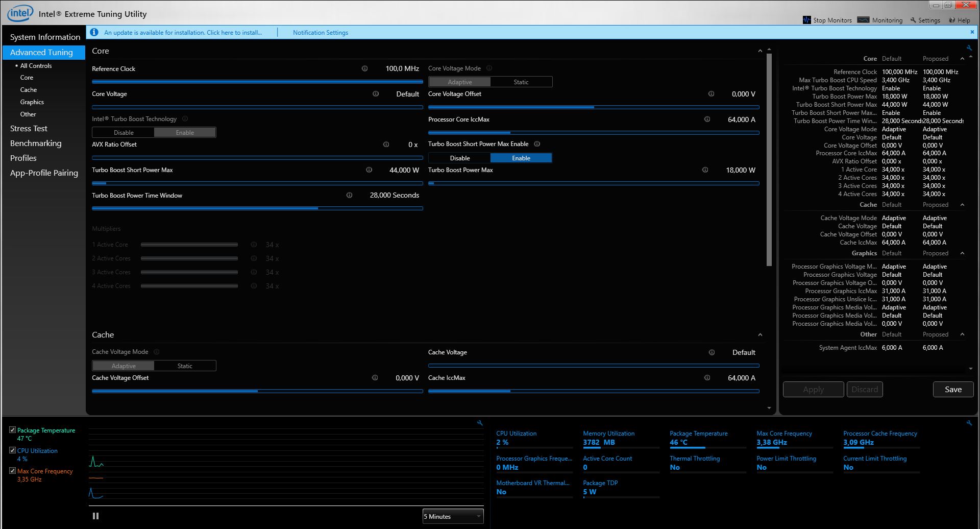The height and width of the screenshot is (529, 980).
Task: Adjust Cache Voltage Offset slider
Action: [x=257, y=391]
